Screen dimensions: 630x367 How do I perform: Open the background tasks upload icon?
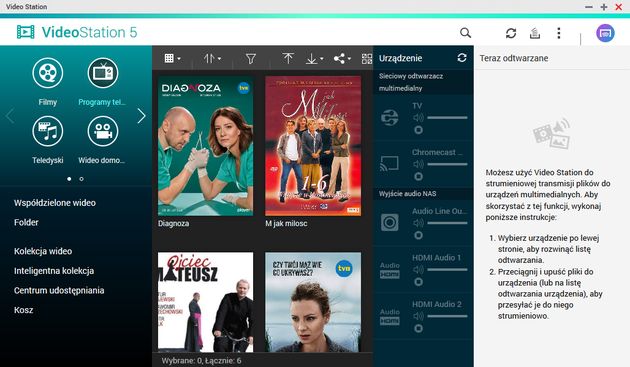(535, 33)
